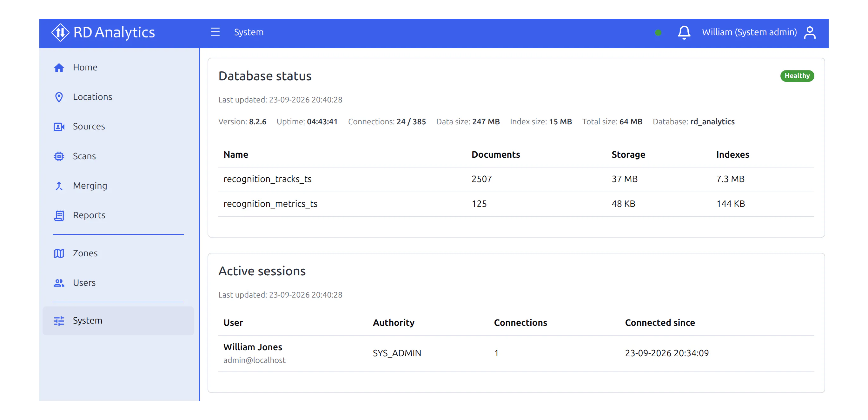
Task: Click the Scans chip icon
Action: click(59, 156)
